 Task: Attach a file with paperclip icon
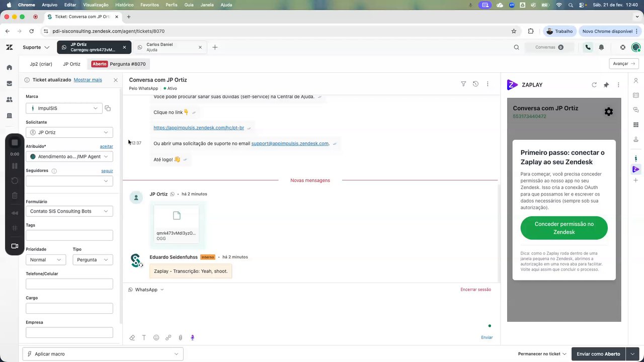pos(180,338)
